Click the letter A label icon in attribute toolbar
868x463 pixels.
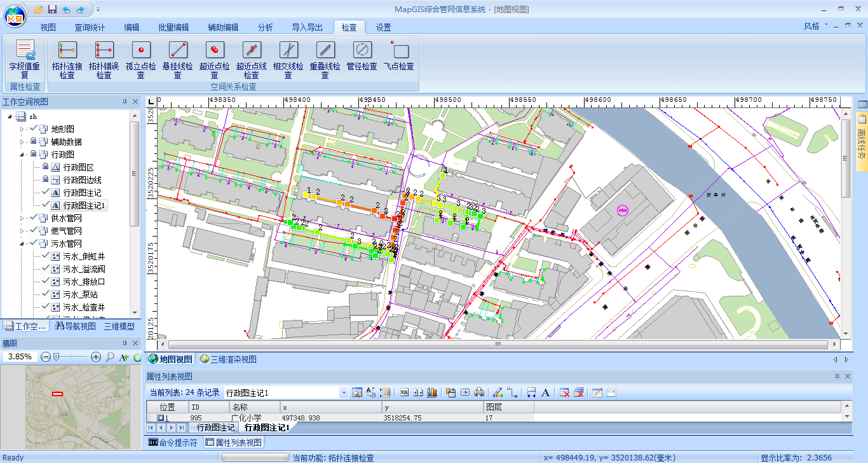click(x=545, y=392)
